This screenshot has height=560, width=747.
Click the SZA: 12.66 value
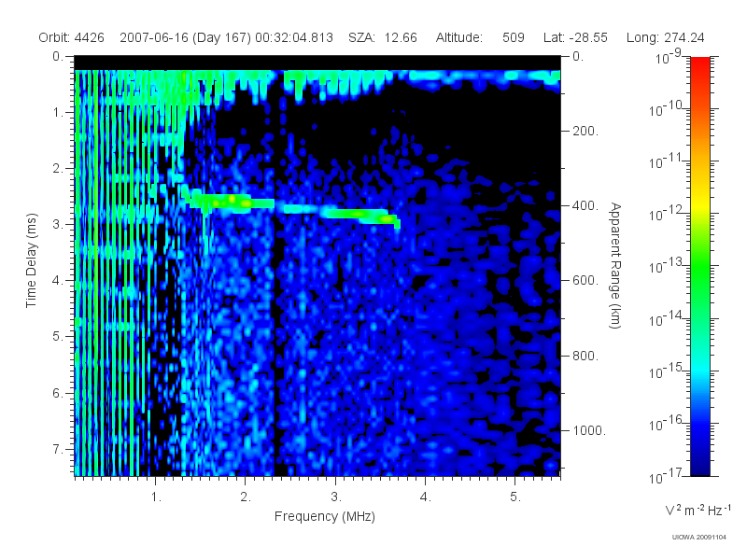tap(383, 37)
